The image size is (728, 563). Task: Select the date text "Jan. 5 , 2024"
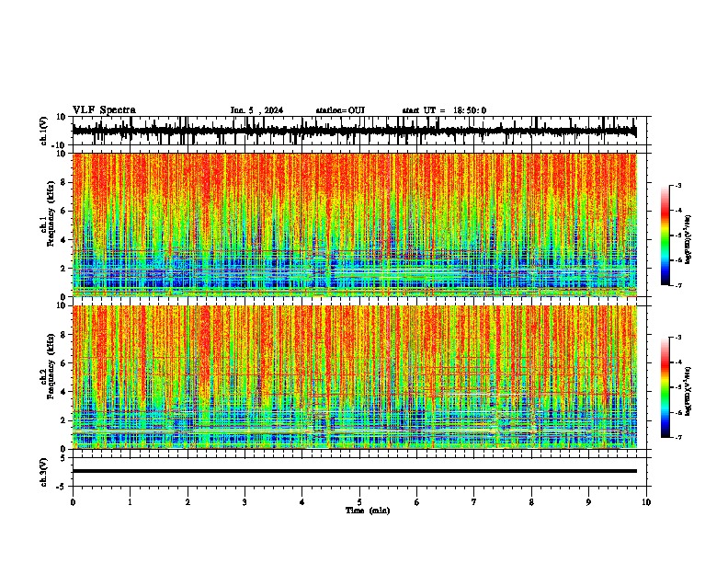coord(256,110)
